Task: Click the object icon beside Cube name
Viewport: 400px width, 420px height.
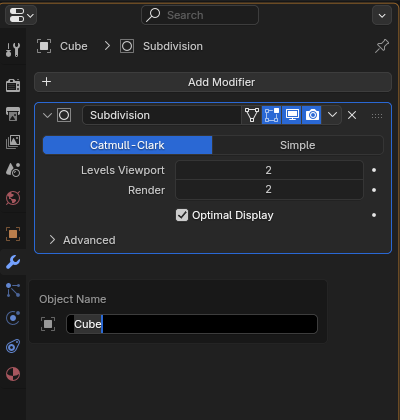Action: 48,324
